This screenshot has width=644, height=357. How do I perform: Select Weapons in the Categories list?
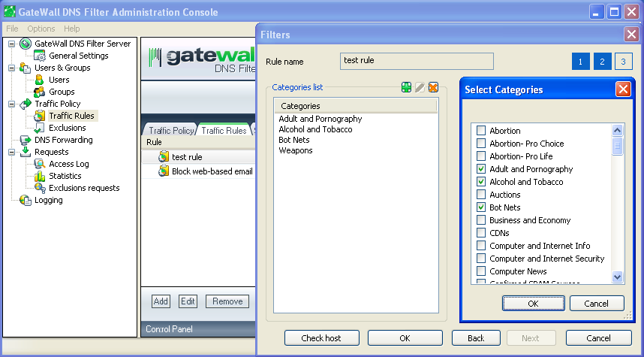[296, 150]
